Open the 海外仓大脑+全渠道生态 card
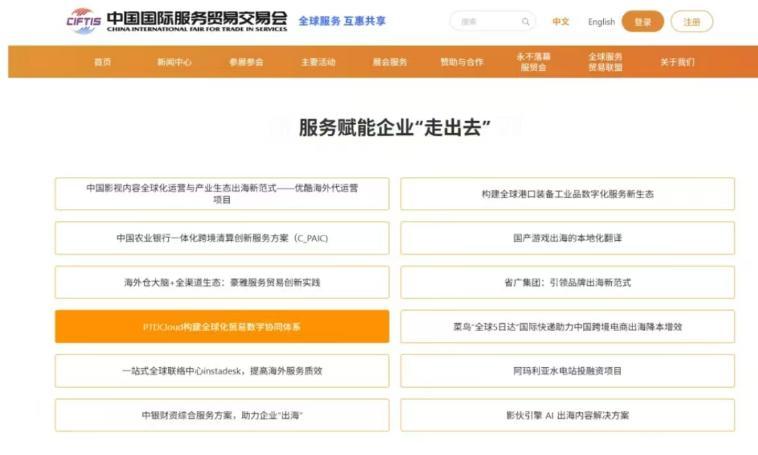758x455 pixels. tap(222, 282)
